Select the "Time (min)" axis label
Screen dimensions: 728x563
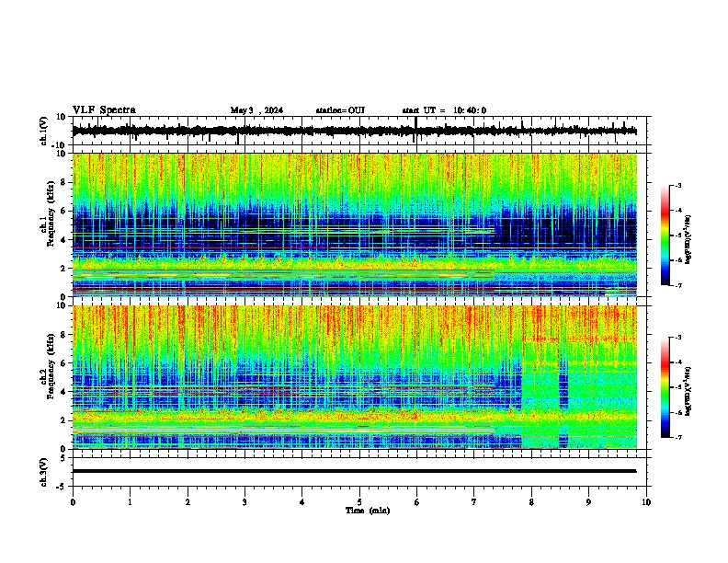point(368,511)
